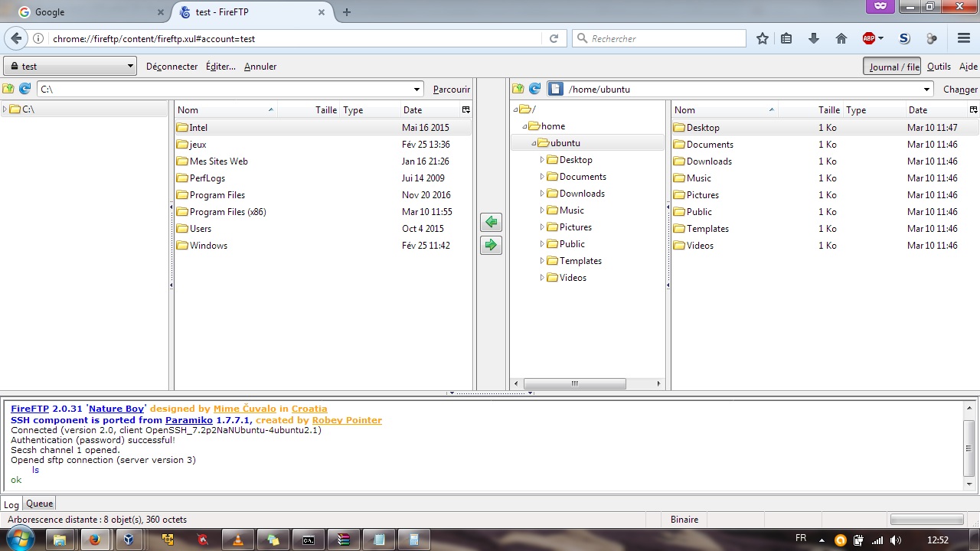Click the upload arrow pointing right
The height and width of the screenshot is (551, 980).
click(x=491, y=245)
